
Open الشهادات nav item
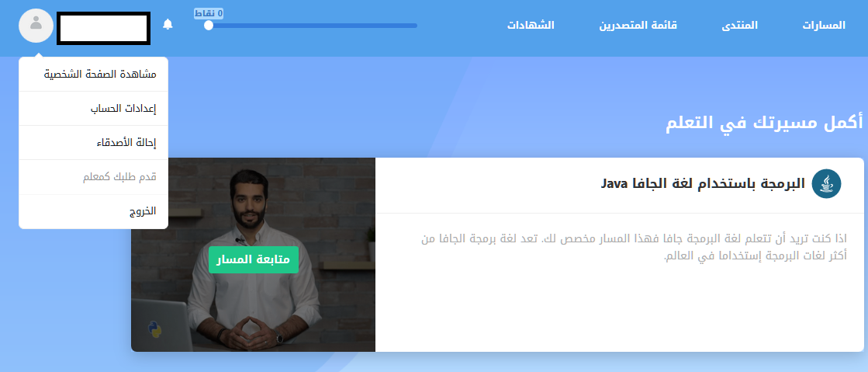click(x=531, y=26)
